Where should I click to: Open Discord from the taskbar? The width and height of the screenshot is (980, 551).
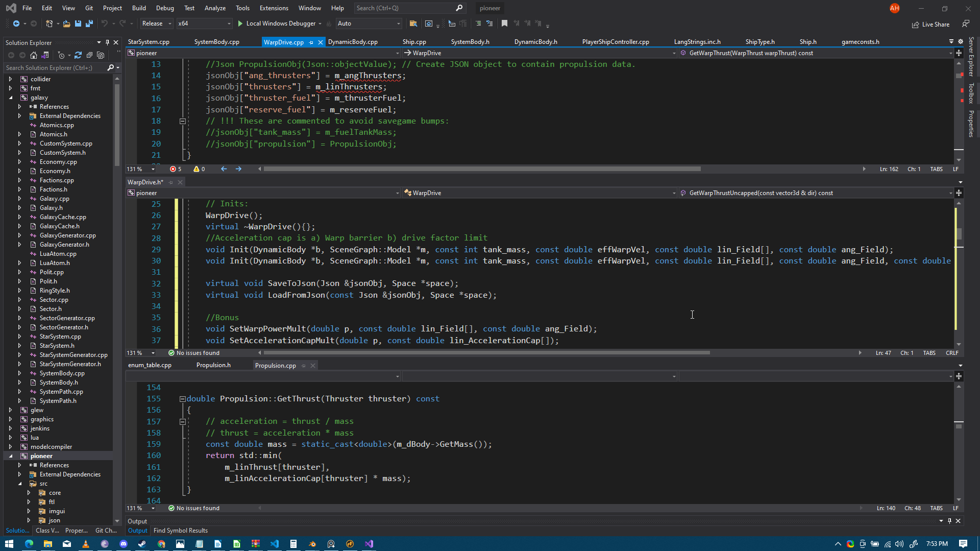[x=124, y=544]
